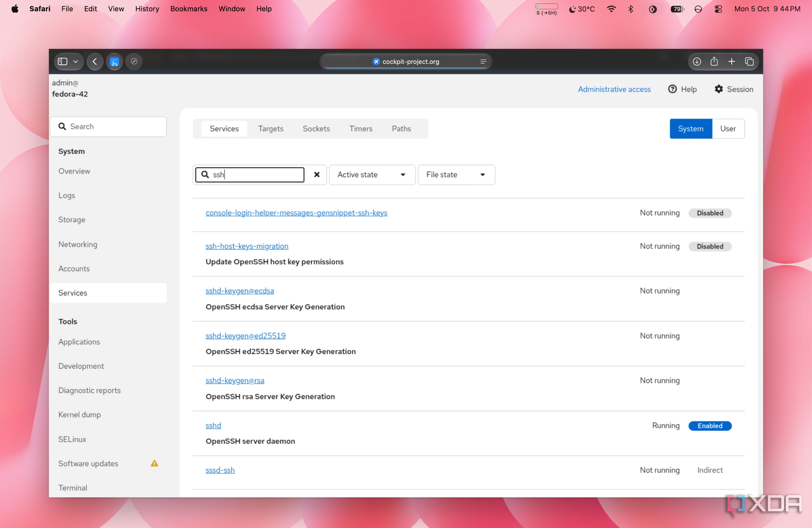Go back with the Safari back arrow
This screenshot has height=528, width=812.
[x=95, y=61]
